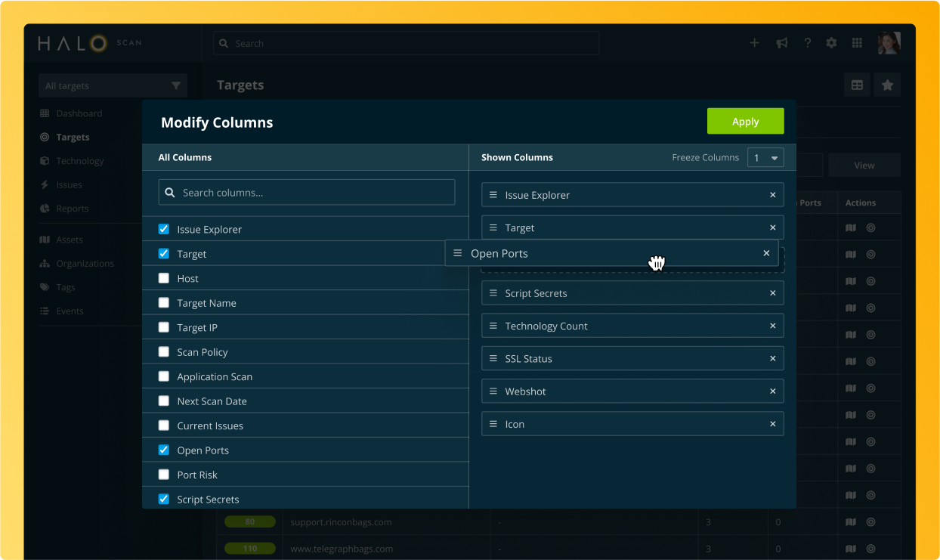940x560 pixels.
Task: Check the Target IP checkbox
Action: point(163,327)
